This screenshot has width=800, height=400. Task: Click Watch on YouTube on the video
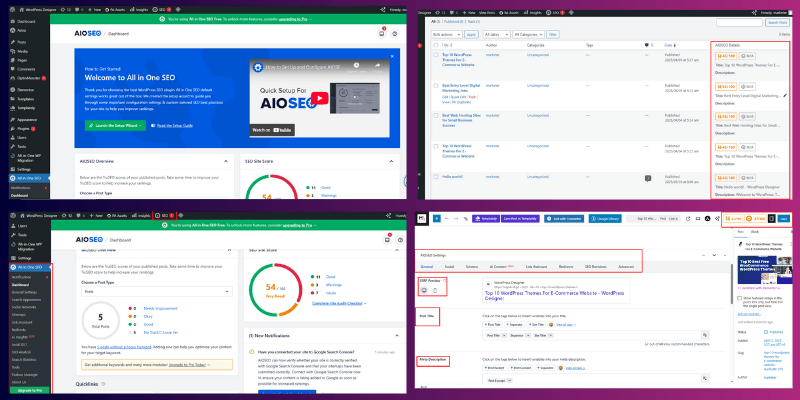click(x=272, y=130)
